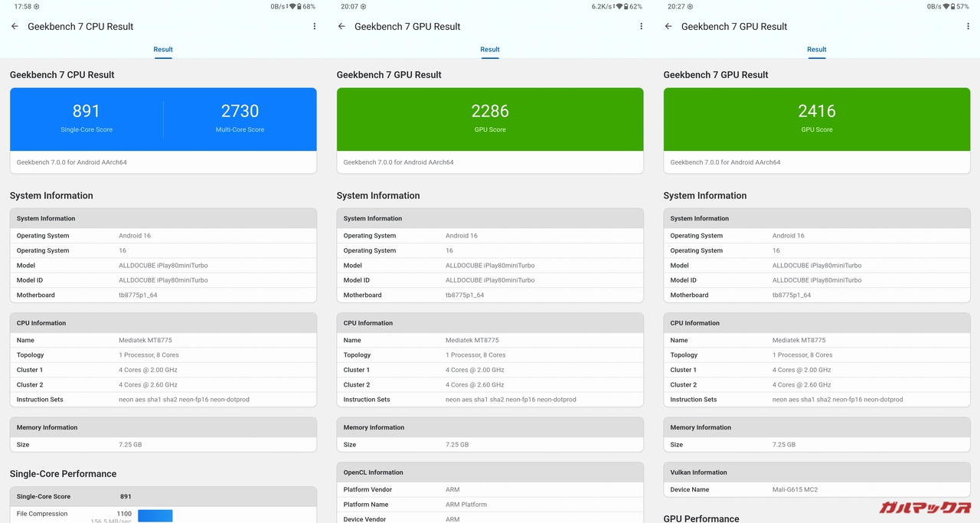Tap memory size '7.25 GB' on the 2286 GPU screen
This screenshot has width=980, height=523.
point(457,445)
